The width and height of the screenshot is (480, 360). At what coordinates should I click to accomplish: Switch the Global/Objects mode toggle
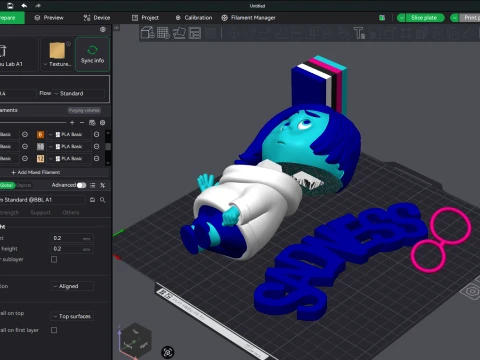[16, 185]
